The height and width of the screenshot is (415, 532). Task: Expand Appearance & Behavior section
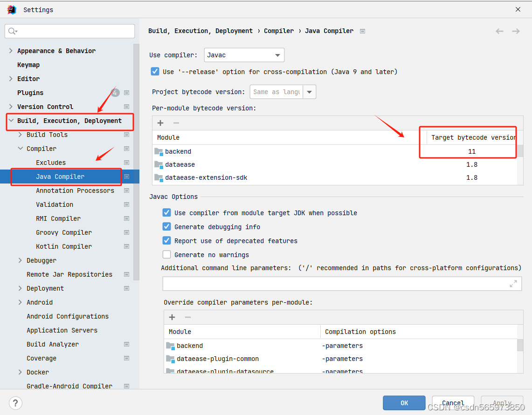point(11,51)
